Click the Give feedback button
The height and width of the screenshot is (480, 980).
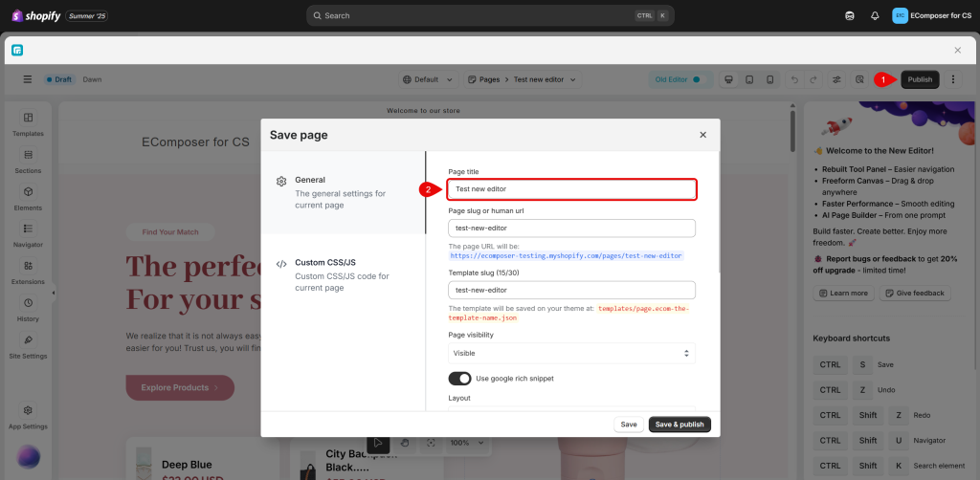click(x=915, y=294)
